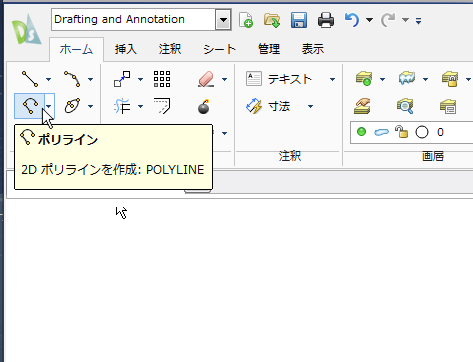Expand the Polyline tool dropdown arrow
473x362 pixels.
(x=49, y=106)
